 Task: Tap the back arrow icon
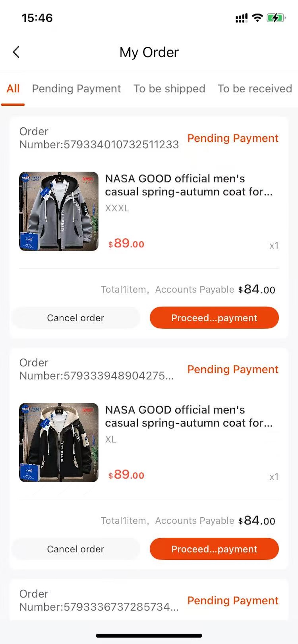click(16, 52)
